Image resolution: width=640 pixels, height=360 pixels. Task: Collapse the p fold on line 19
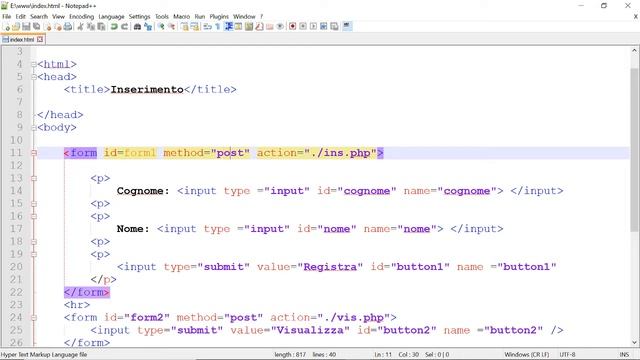point(34,254)
